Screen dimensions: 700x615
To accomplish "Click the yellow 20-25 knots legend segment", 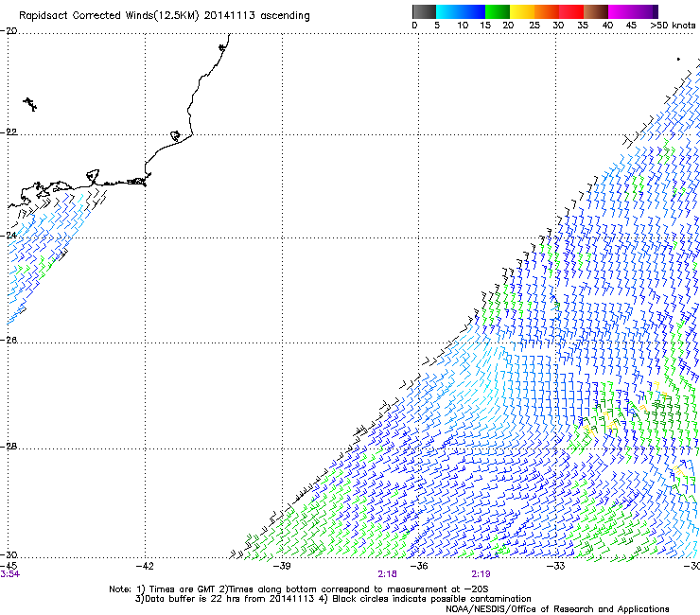I will click(x=522, y=11).
